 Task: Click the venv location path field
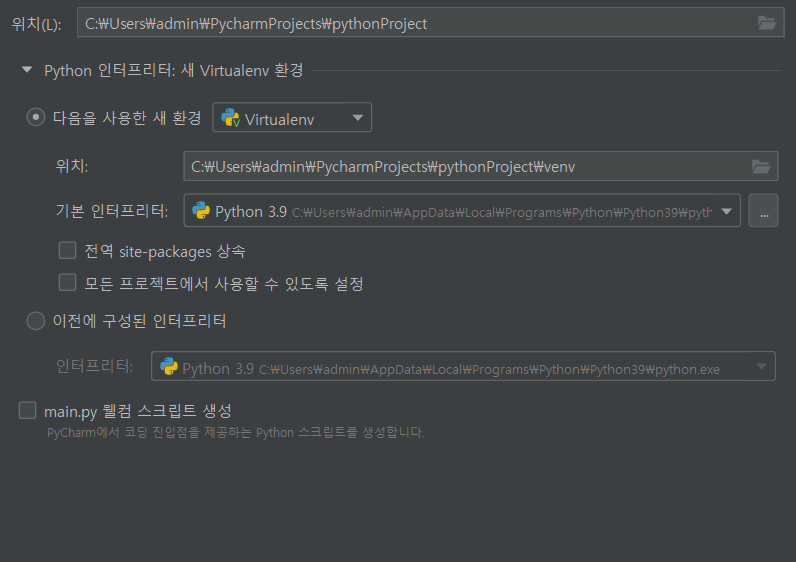480,167
